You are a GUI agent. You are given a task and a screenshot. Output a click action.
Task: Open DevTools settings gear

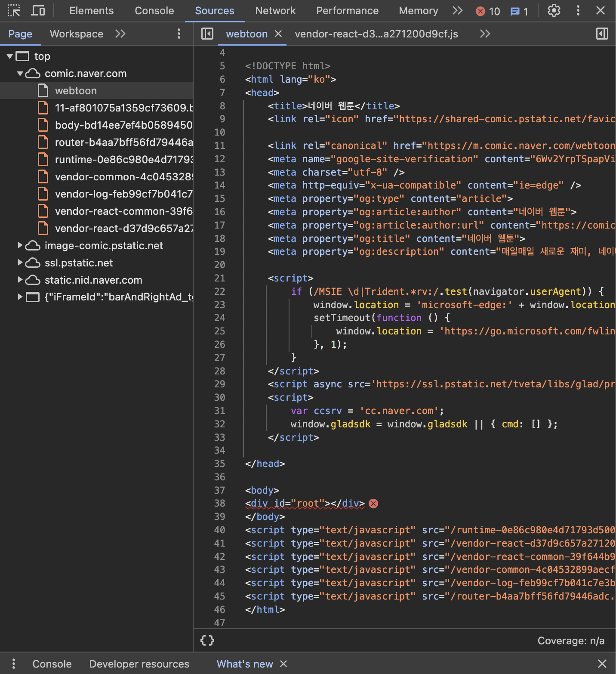(x=554, y=10)
